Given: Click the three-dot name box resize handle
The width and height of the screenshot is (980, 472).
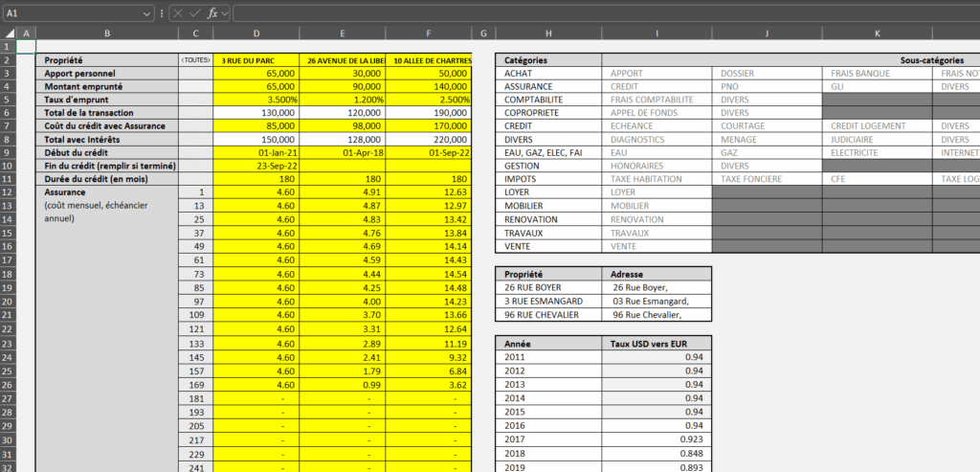Looking at the screenshot, I should tap(162, 13).
